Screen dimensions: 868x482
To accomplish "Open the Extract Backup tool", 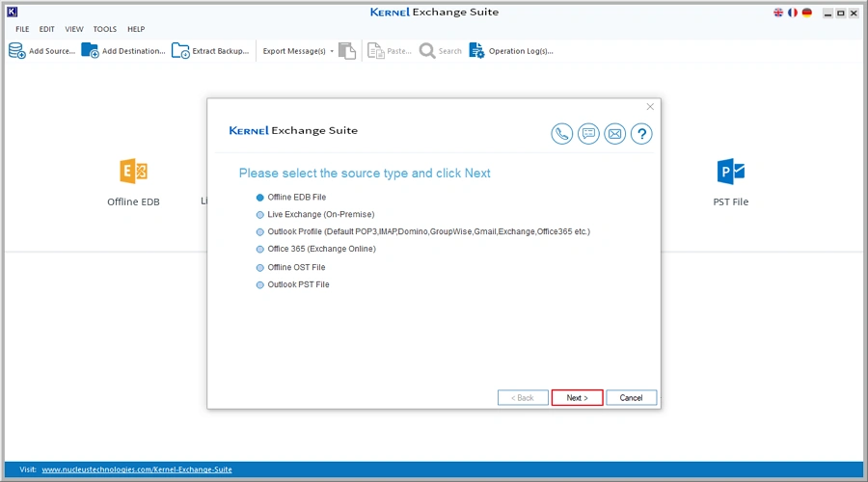I will pos(180,51).
